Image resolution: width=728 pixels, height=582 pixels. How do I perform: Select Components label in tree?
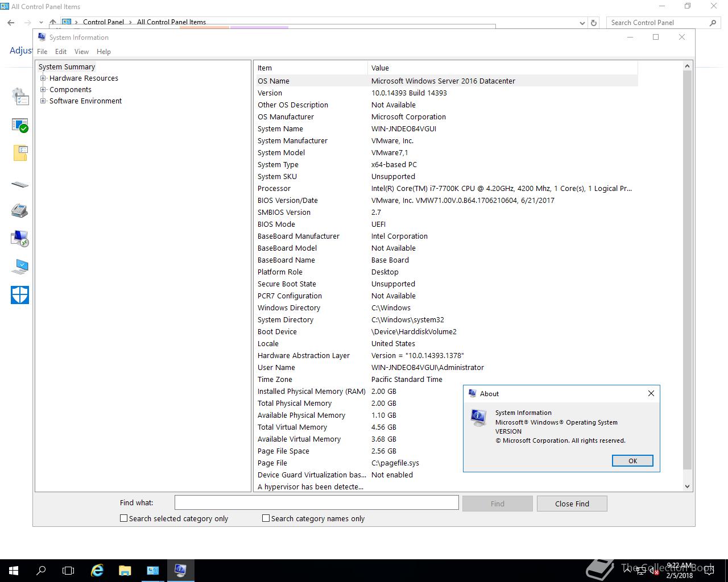[70, 90]
